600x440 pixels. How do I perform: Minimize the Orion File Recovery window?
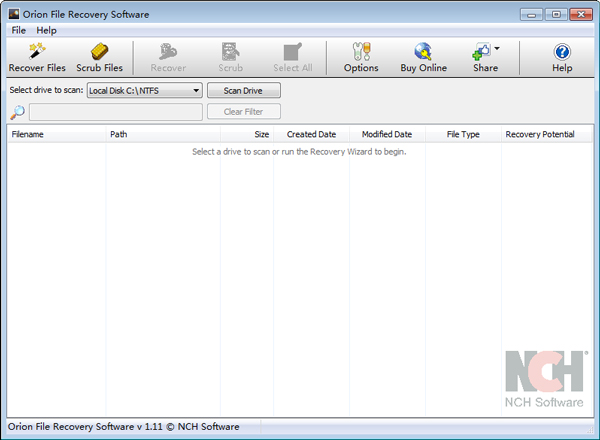pos(532,15)
